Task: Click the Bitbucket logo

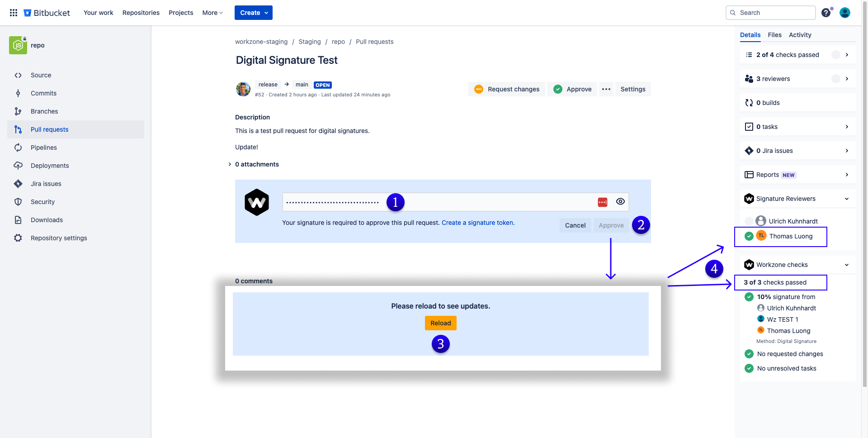Action: point(47,13)
